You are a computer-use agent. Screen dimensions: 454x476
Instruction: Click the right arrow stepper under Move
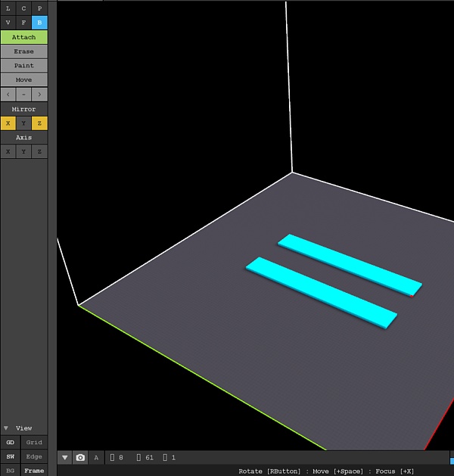39,95
